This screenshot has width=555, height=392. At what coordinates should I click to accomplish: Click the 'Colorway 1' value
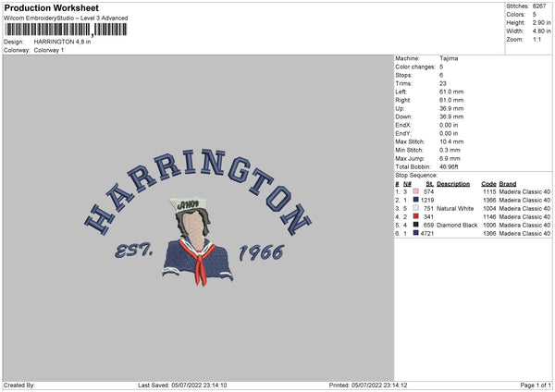coord(49,50)
